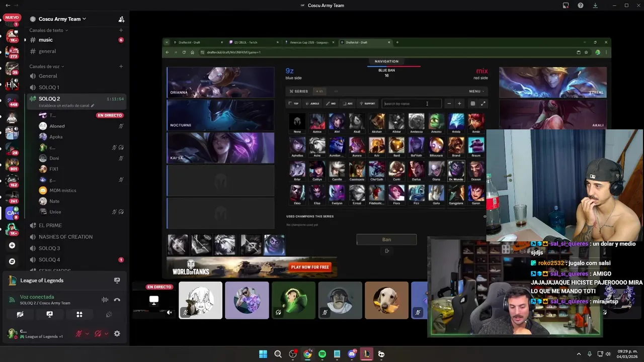Open the soundboard icon in voice panel
Screen dimensions: 644x362
pos(109,314)
